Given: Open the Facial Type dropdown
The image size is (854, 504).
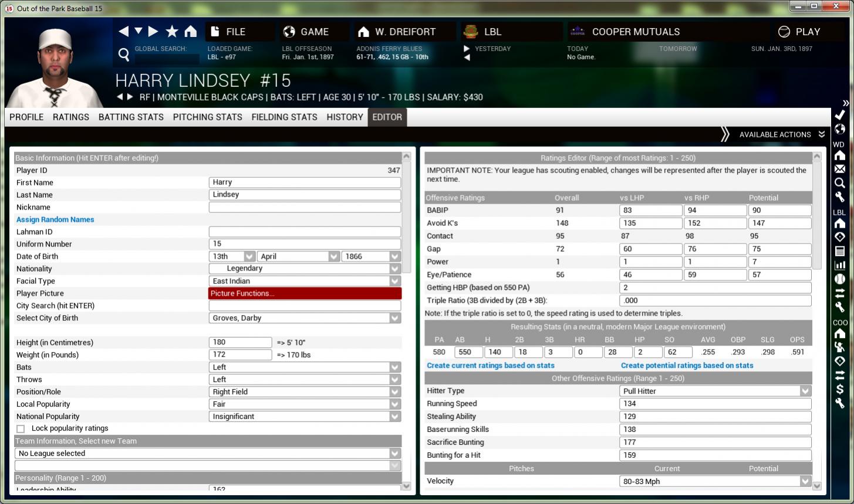Looking at the screenshot, I should click(x=305, y=281).
